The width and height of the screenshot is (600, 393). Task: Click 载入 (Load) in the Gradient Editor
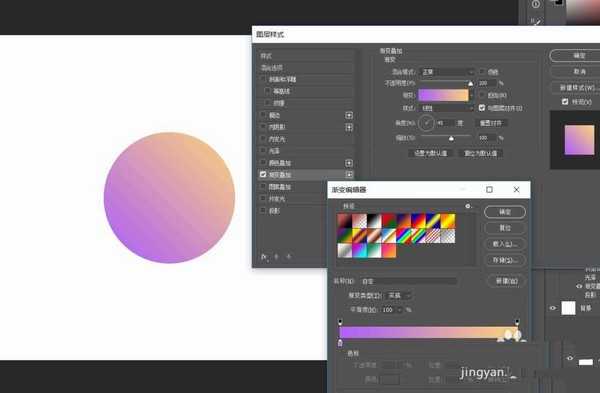[505, 244]
